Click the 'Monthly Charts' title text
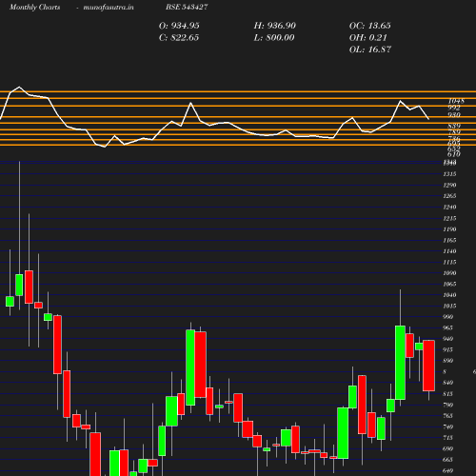 35,8
